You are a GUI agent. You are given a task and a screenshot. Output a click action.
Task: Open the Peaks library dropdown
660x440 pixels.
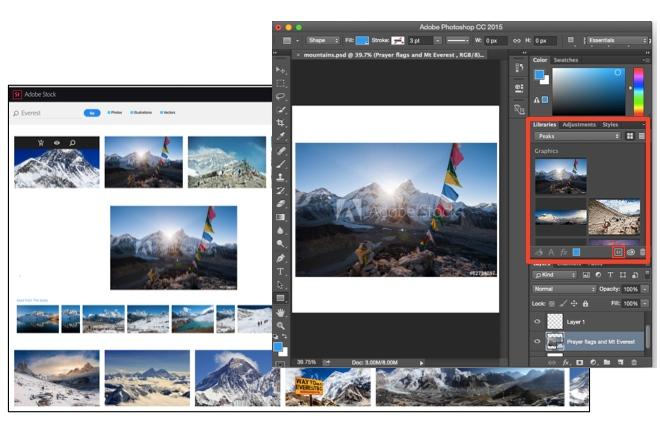click(x=578, y=136)
